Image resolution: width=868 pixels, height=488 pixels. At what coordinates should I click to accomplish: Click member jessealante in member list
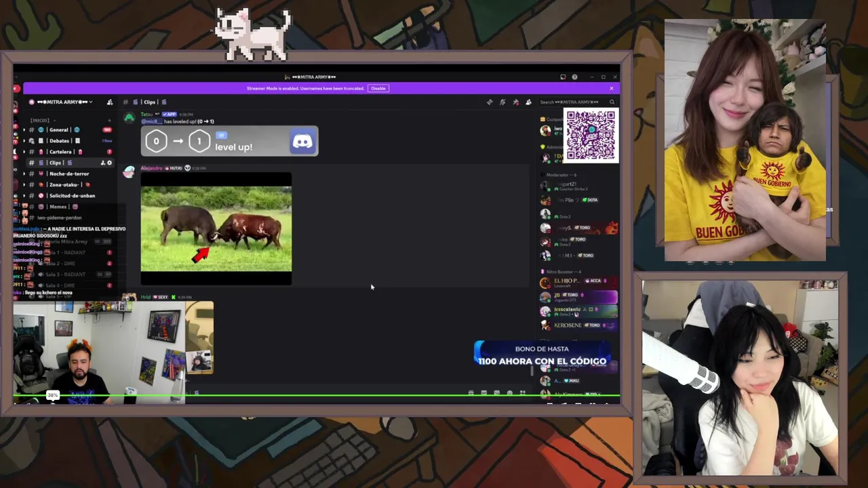coord(578,311)
